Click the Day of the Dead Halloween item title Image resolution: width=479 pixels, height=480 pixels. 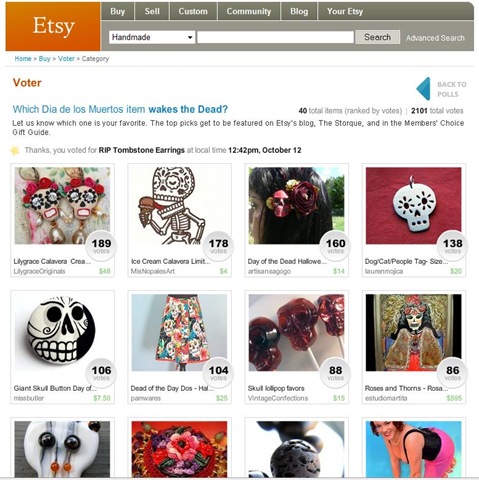tap(287, 261)
